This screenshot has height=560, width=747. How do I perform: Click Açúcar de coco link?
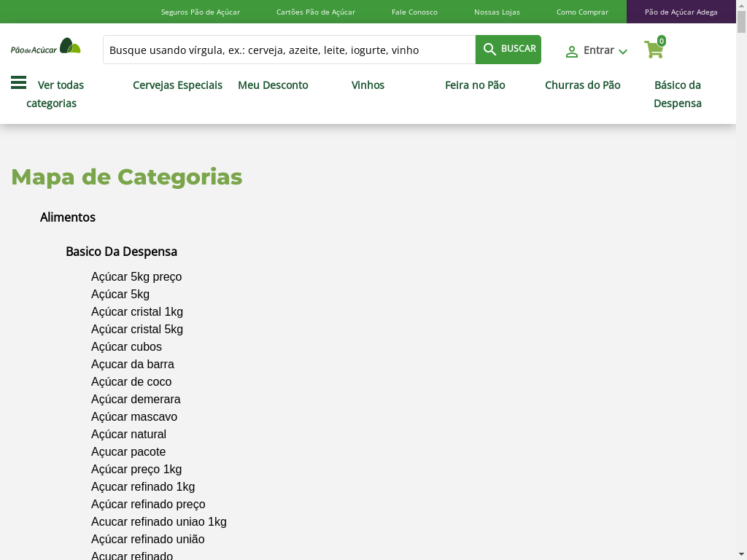pyautogui.click(x=131, y=382)
